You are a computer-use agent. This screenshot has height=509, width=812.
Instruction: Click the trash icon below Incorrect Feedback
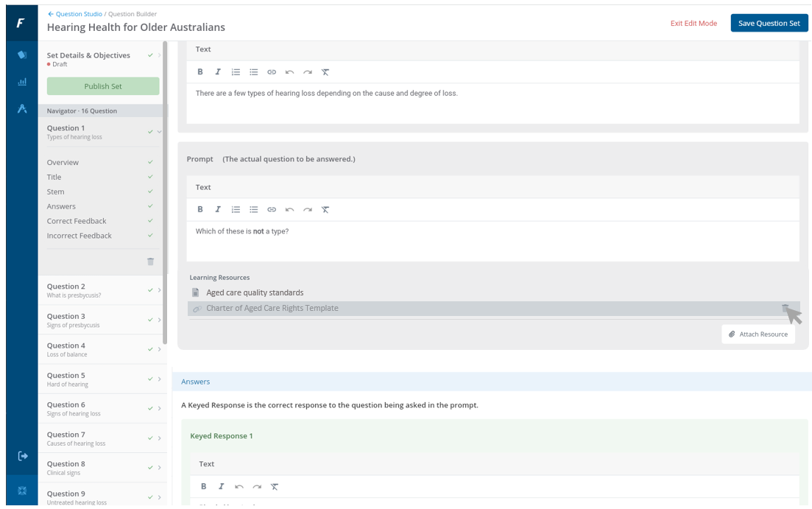(150, 261)
